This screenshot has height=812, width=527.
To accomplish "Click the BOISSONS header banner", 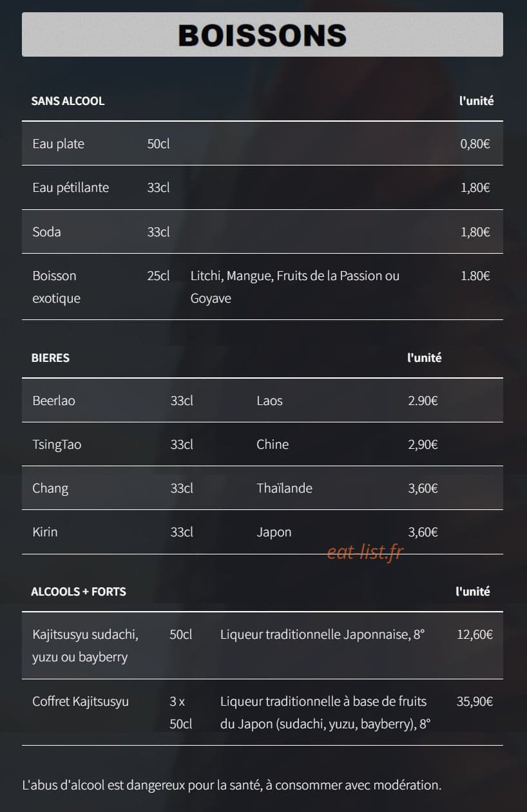I will tap(262, 34).
